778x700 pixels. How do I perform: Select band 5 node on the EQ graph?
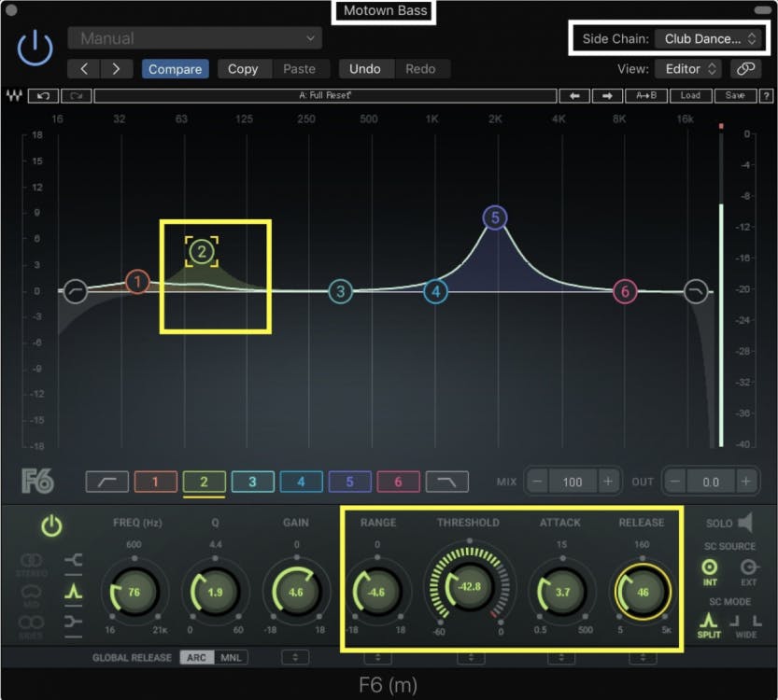(495, 218)
